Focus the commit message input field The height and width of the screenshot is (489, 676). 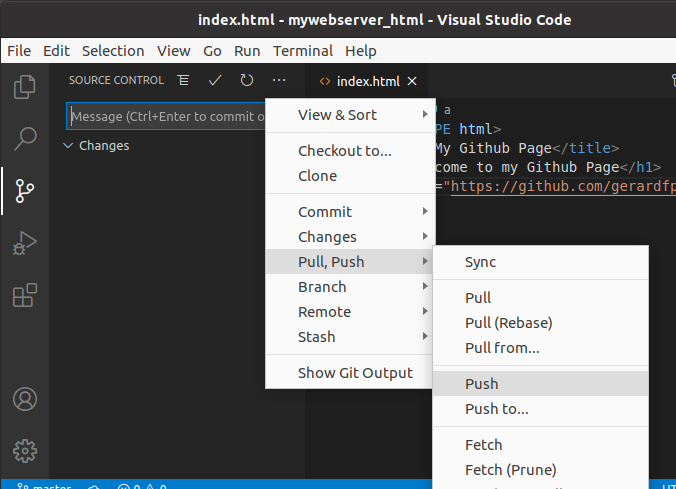165,116
